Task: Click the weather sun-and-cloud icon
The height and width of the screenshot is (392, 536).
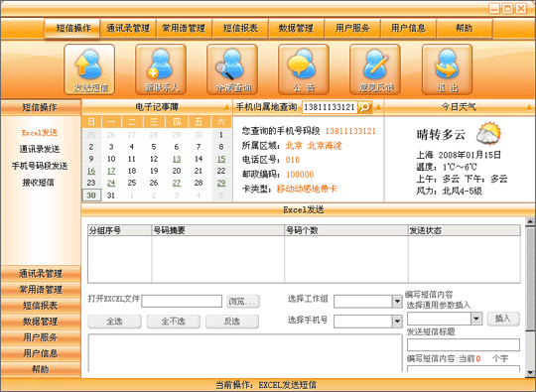Action: (488, 133)
